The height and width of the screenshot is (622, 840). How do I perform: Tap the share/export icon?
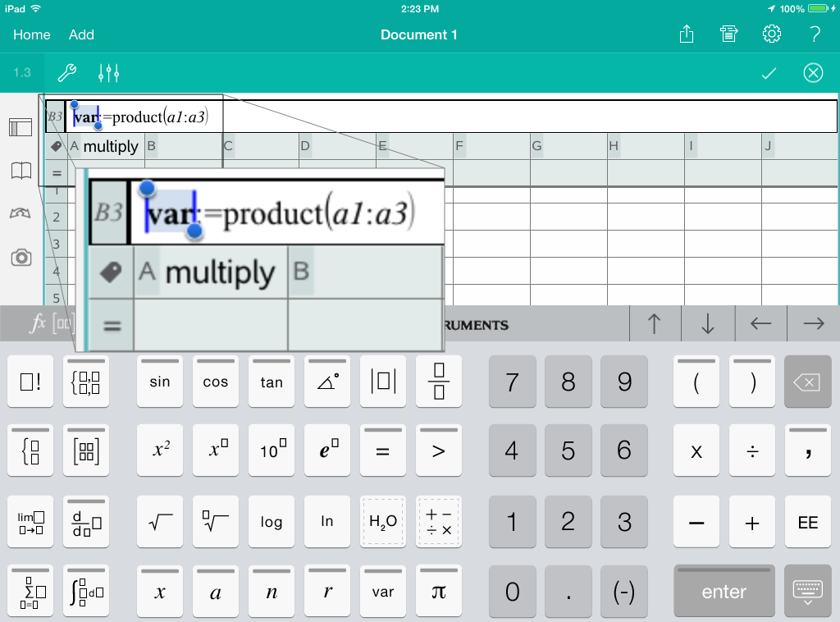pos(686,34)
